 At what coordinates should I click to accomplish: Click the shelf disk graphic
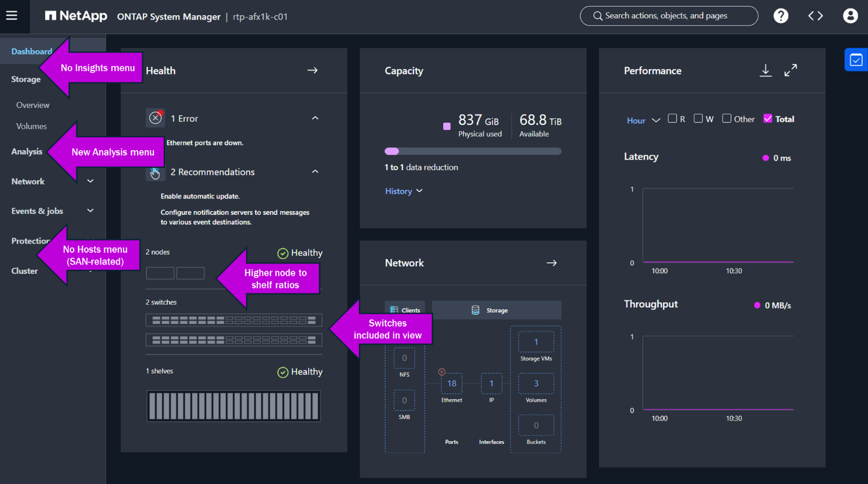point(234,406)
